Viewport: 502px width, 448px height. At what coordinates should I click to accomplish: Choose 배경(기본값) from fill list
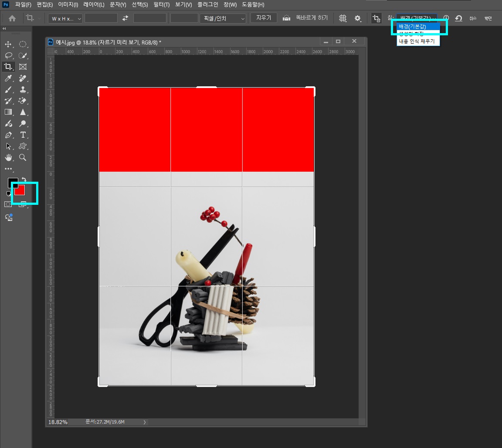418,27
